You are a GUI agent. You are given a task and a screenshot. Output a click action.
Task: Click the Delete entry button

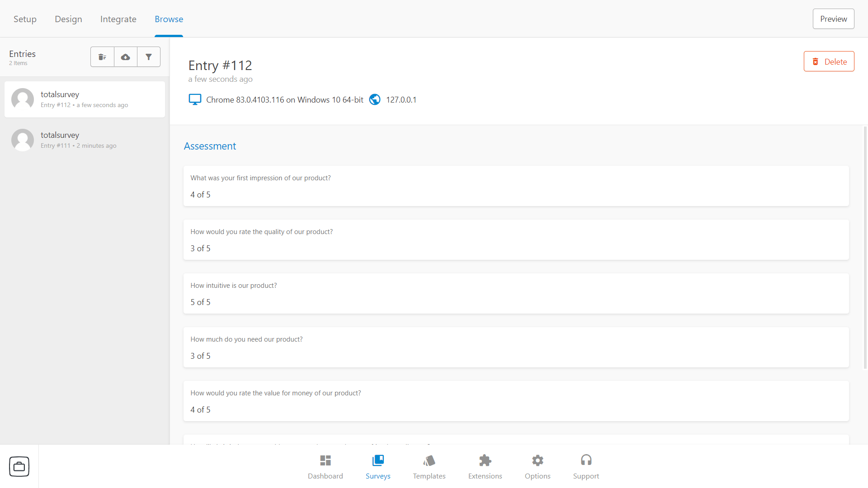829,61
